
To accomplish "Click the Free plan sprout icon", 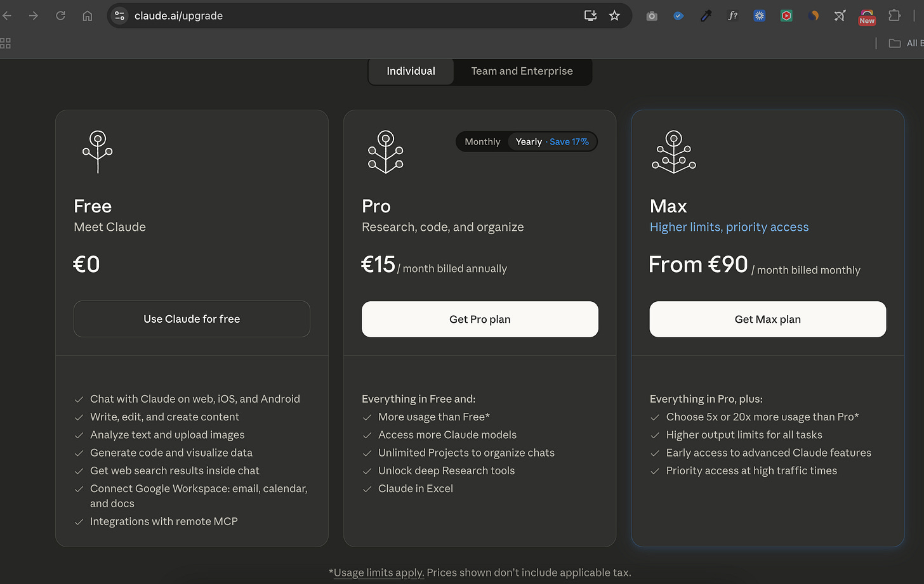I will (98, 152).
